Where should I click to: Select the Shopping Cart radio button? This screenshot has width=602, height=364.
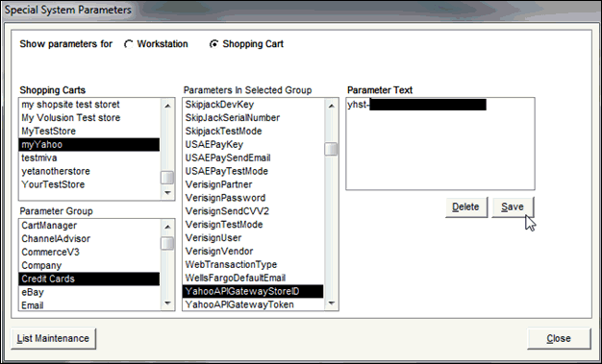click(213, 44)
